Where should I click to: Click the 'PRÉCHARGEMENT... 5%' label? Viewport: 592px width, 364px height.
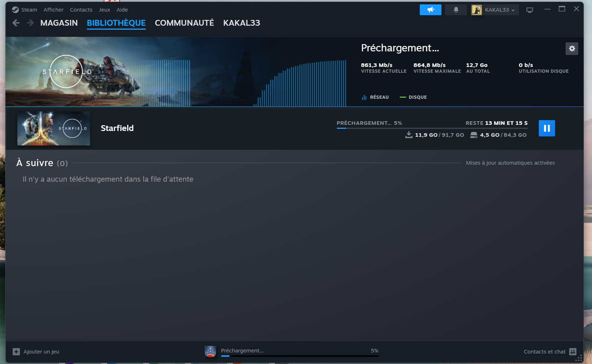pyautogui.click(x=369, y=123)
